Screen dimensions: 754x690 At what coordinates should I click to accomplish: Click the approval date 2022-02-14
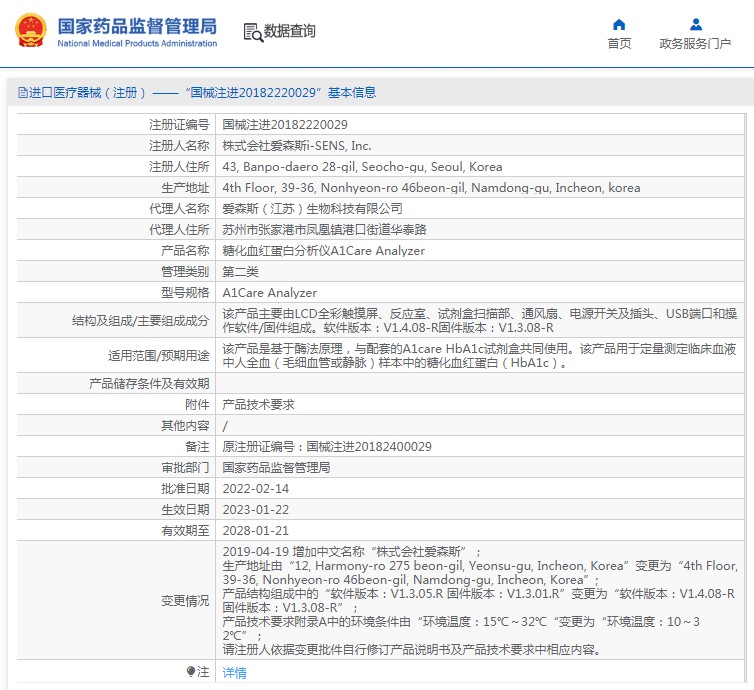pyautogui.click(x=255, y=489)
